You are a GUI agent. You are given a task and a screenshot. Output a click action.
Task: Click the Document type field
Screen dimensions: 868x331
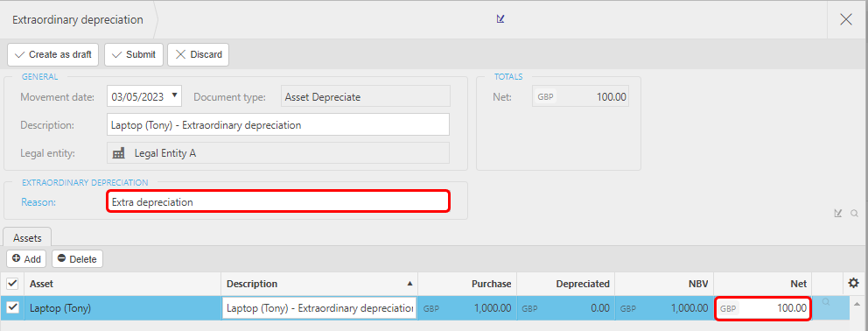(366, 97)
